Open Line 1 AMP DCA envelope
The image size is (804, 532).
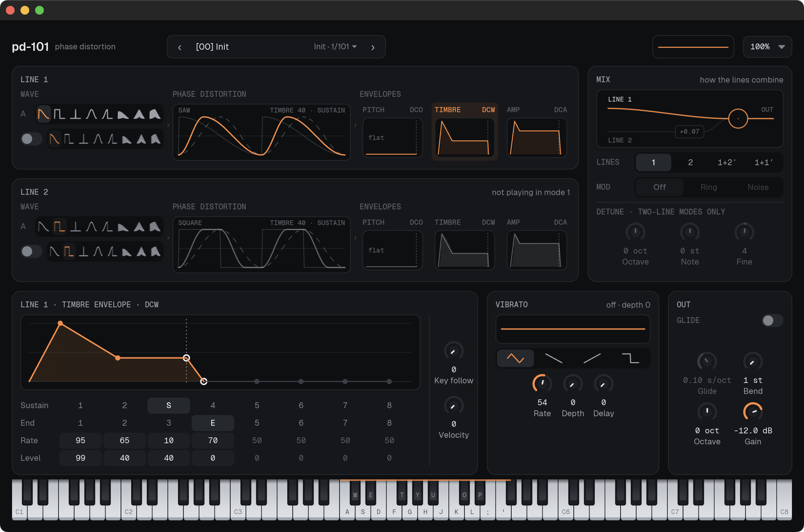click(537, 132)
